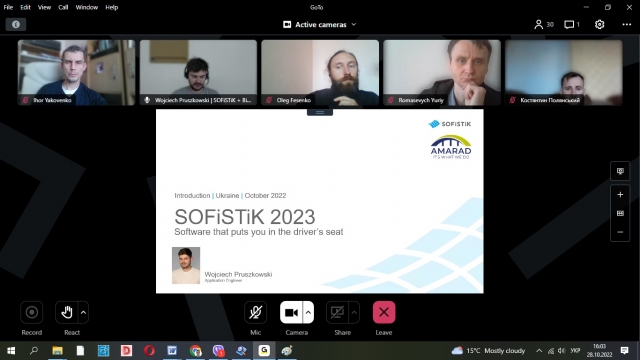Open the weather widget showing 15°C
This screenshot has height=360, width=640.
(488, 351)
